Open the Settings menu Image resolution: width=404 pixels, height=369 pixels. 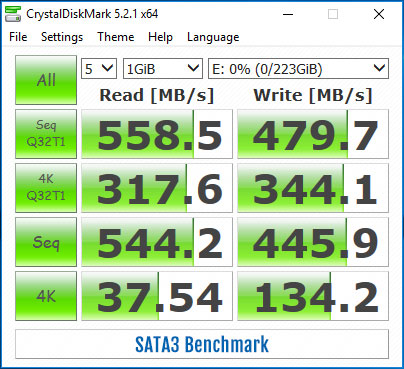tap(62, 37)
